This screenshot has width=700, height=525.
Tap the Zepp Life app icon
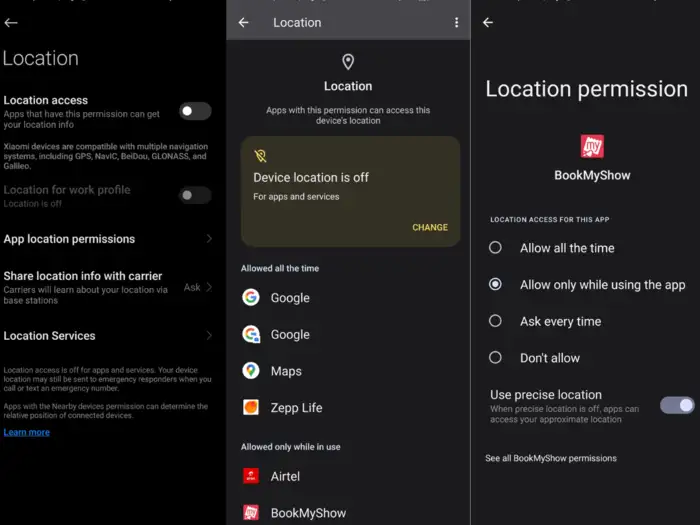pos(251,407)
